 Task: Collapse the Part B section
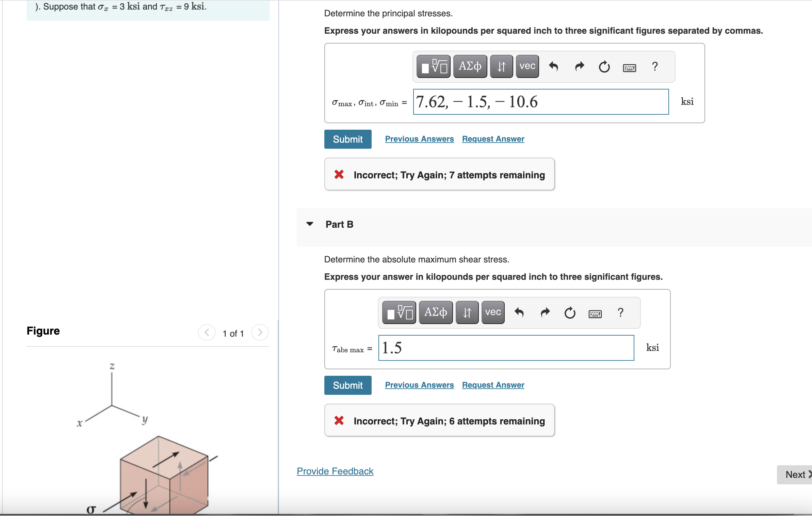[x=310, y=224]
